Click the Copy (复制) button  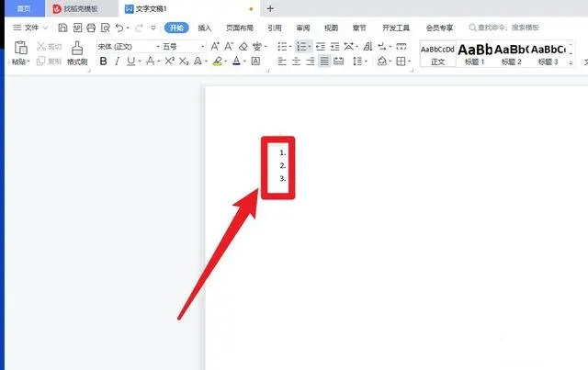click(49, 61)
